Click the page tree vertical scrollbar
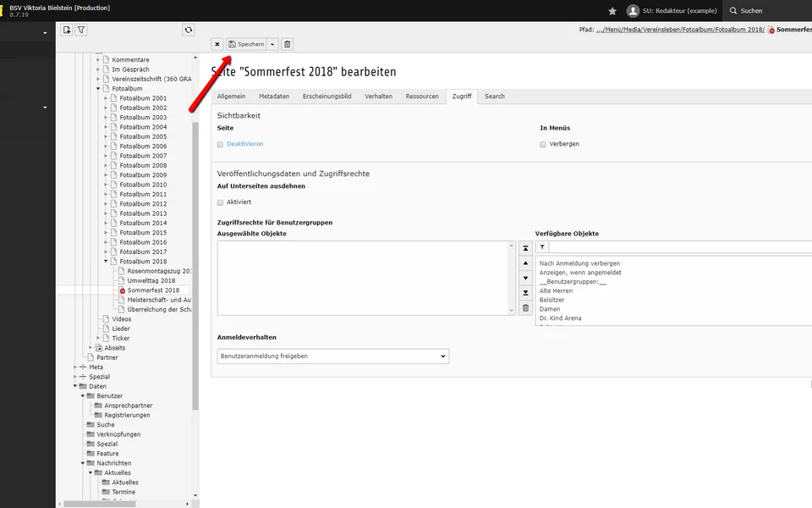Image resolution: width=812 pixels, height=508 pixels. coord(195,254)
